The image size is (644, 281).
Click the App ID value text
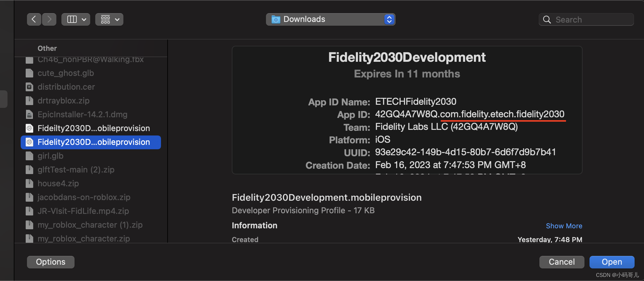click(470, 114)
